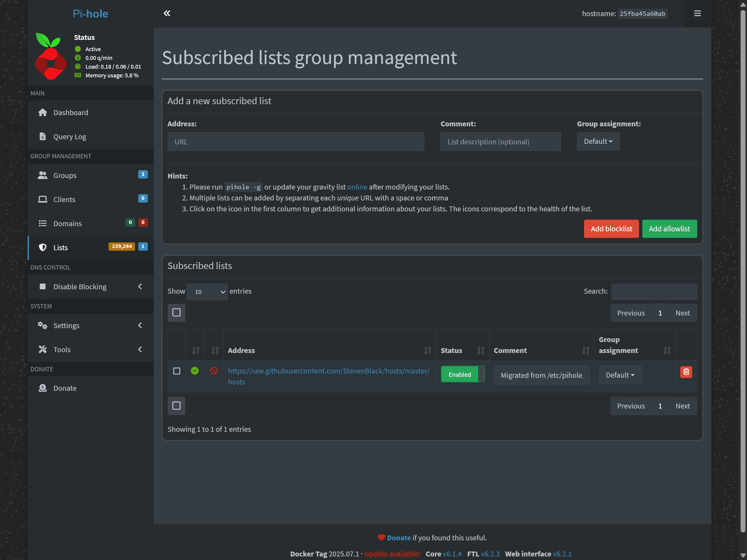Screen dimensions: 747x560
Task: Tick the select-all checkbox below the table
Action: tap(176, 406)
